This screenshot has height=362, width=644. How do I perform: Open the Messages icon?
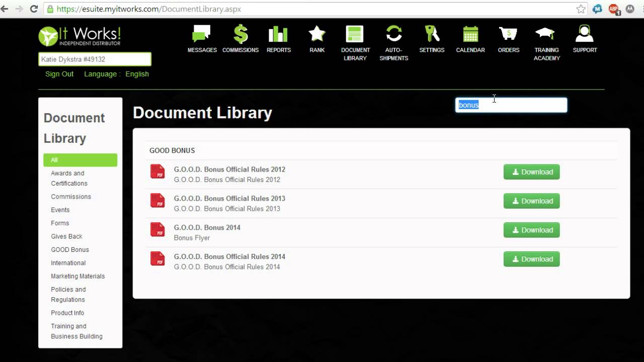click(x=202, y=34)
